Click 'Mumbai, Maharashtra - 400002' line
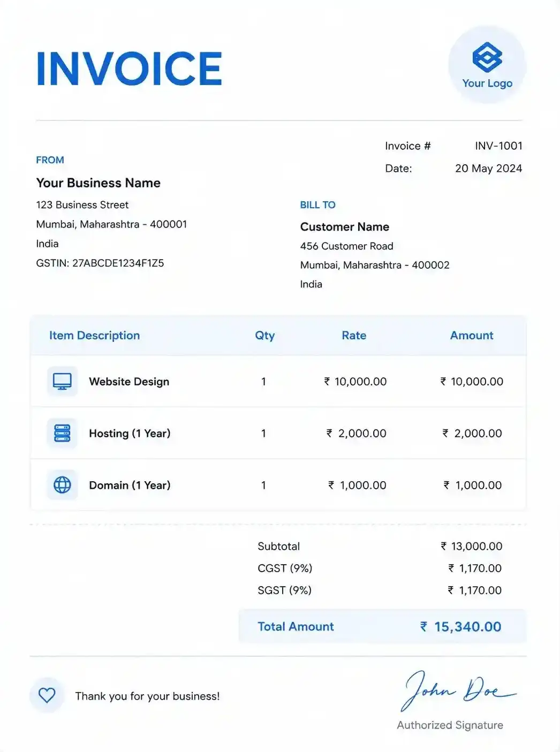560x752 pixels. (x=375, y=265)
